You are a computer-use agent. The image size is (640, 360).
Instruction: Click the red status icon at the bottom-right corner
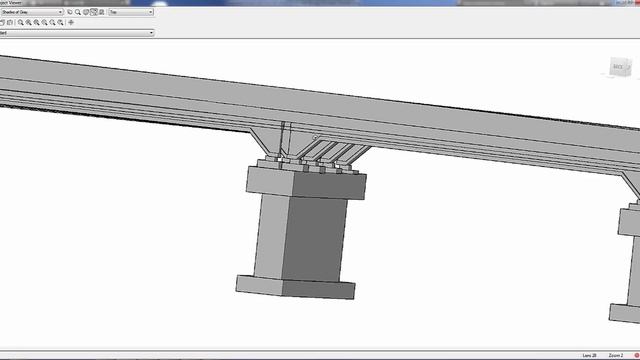point(637,356)
